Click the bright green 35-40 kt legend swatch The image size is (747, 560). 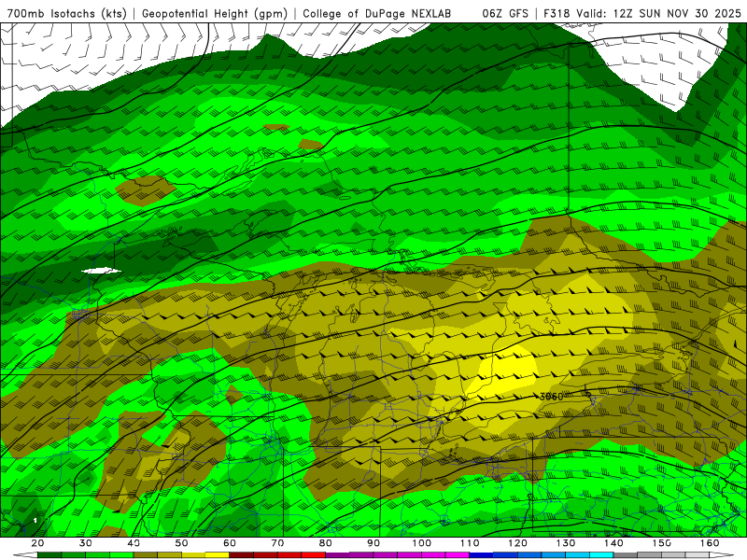tap(121, 555)
